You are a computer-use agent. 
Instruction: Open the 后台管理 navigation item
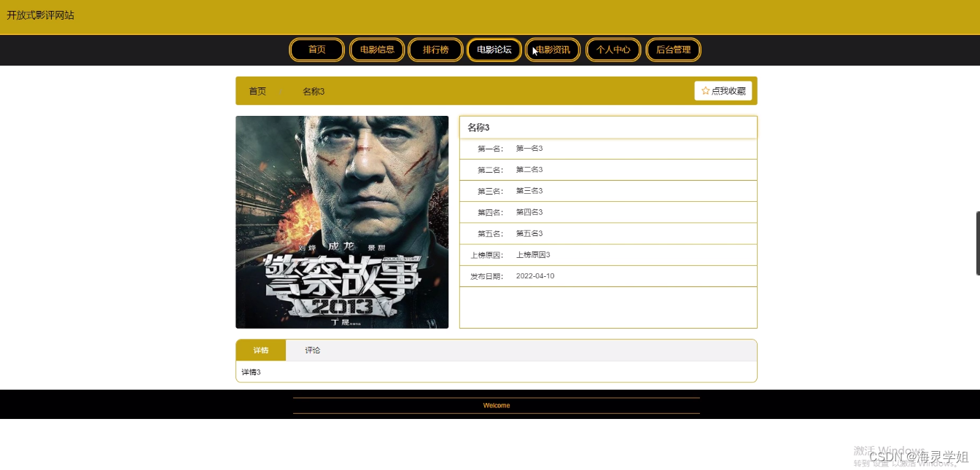click(x=672, y=50)
